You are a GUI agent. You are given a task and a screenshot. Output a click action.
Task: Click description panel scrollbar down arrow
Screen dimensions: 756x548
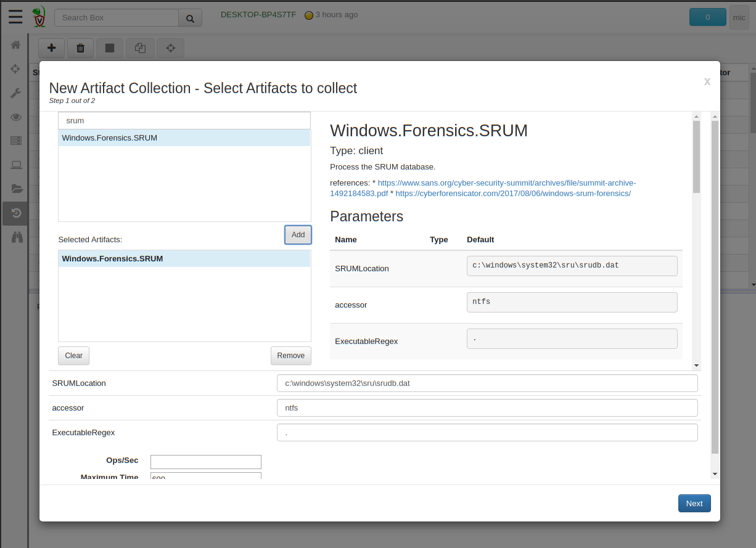pyautogui.click(x=696, y=366)
